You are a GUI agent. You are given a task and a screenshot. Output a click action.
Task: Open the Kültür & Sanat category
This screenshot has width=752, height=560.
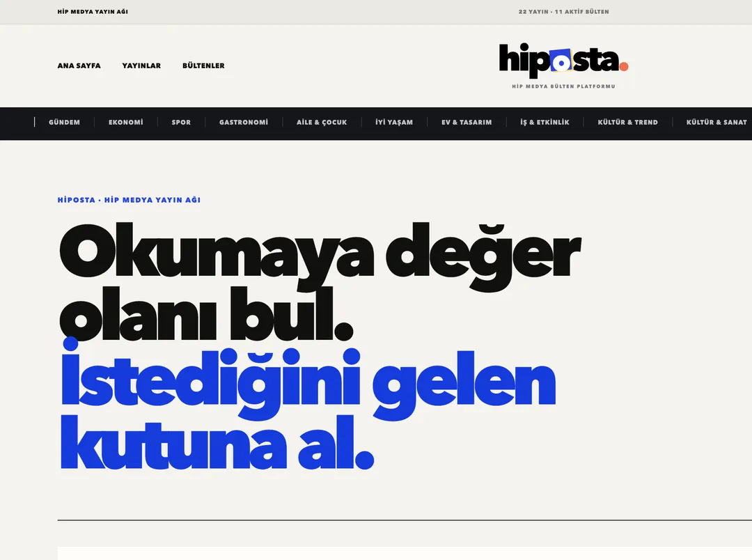pyautogui.click(x=716, y=123)
